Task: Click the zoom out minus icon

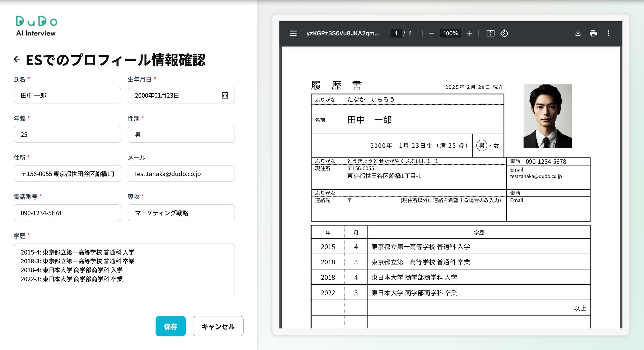Action: (431, 33)
